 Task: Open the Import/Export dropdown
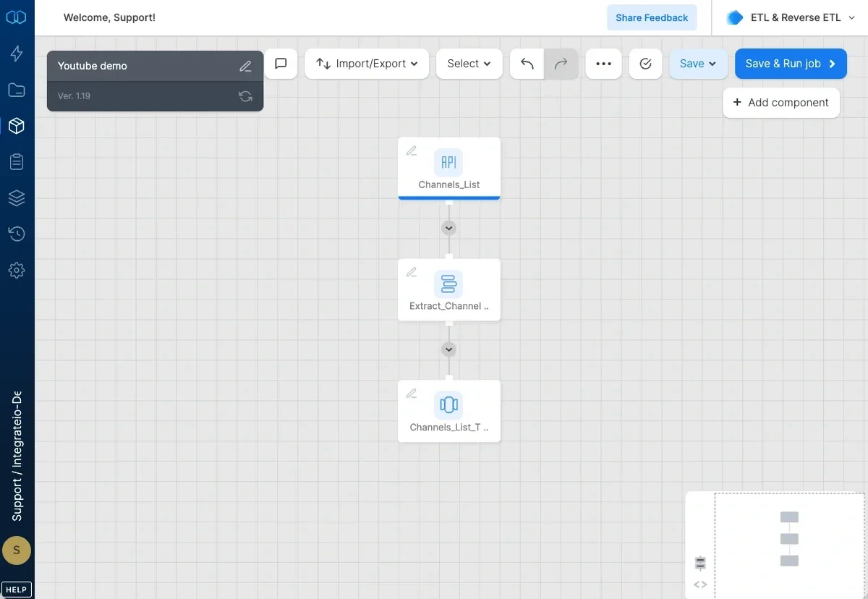click(366, 64)
